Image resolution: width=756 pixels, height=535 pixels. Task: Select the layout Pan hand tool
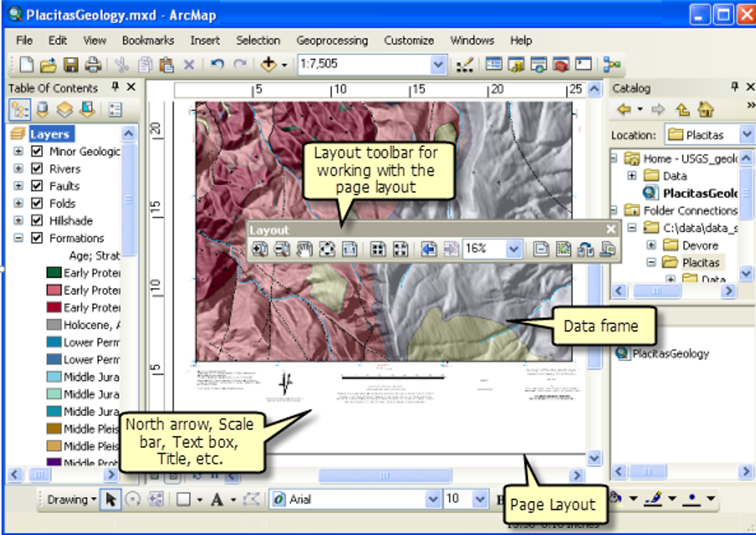(x=304, y=250)
